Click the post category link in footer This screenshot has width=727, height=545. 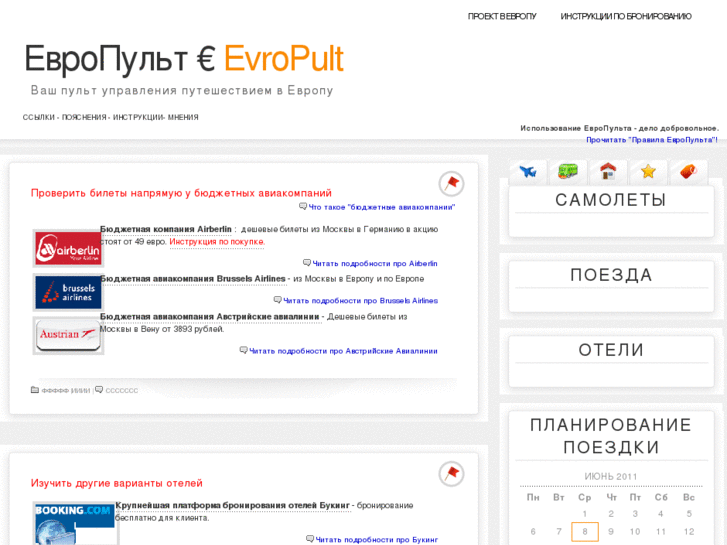tap(66, 391)
